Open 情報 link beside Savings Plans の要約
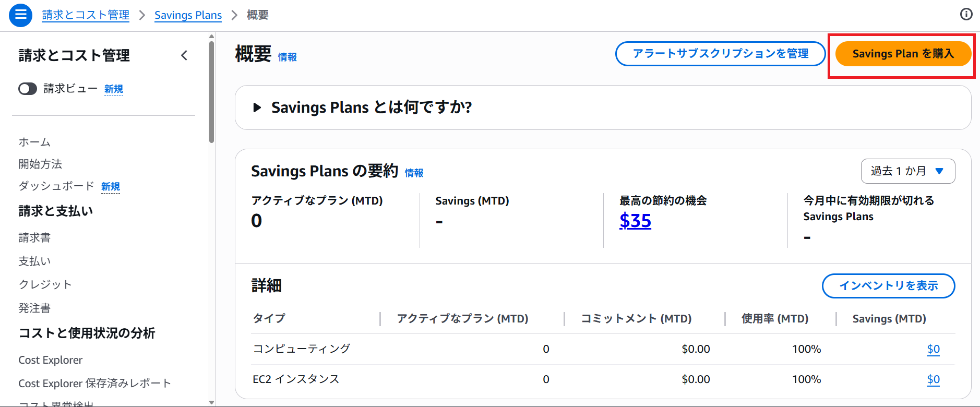Screen dimensions: 980x407 (x=414, y=173)
